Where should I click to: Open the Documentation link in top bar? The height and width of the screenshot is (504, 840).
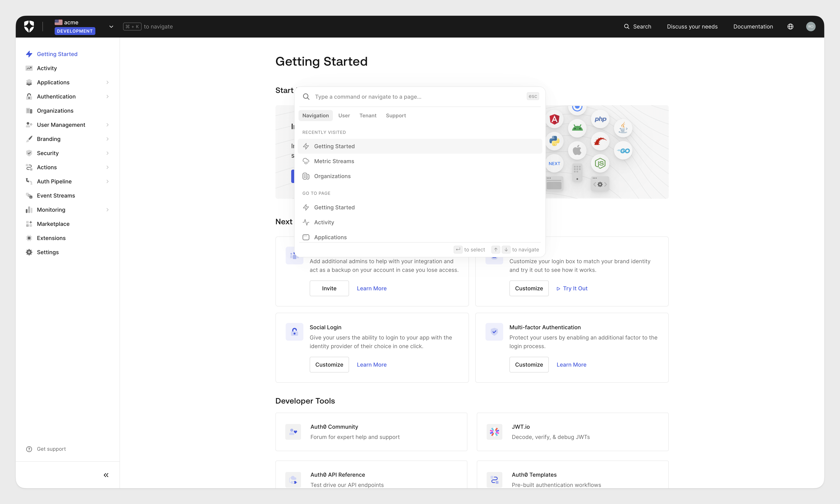click(753, 27)
